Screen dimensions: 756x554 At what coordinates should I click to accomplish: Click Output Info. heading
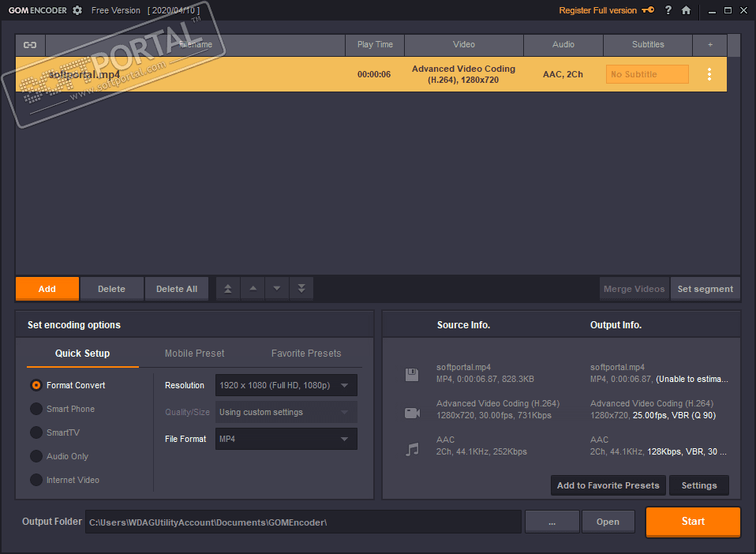616,325
